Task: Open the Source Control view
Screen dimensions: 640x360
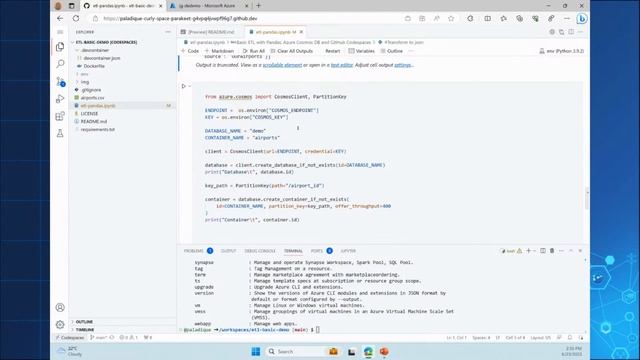Action: pos(60,82)
